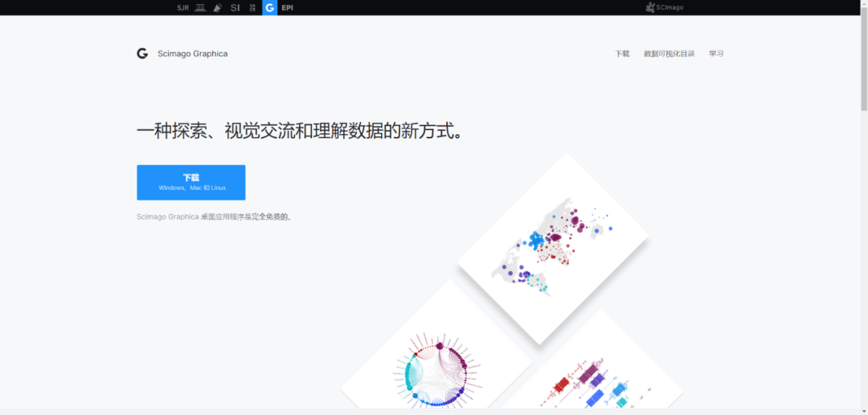Click the Scimago Graphica G logo
868x415 pixels.
[x=142, y=54]
